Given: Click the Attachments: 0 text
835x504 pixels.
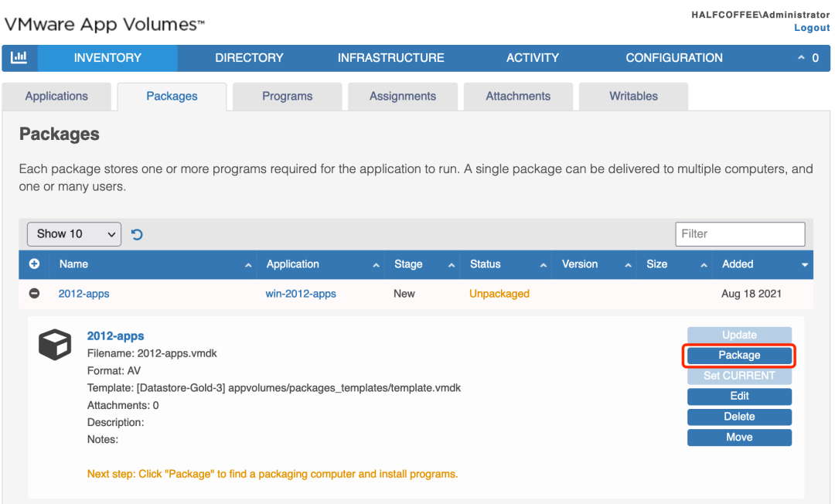Looking at the screenshot, I should tap(123, 405).
